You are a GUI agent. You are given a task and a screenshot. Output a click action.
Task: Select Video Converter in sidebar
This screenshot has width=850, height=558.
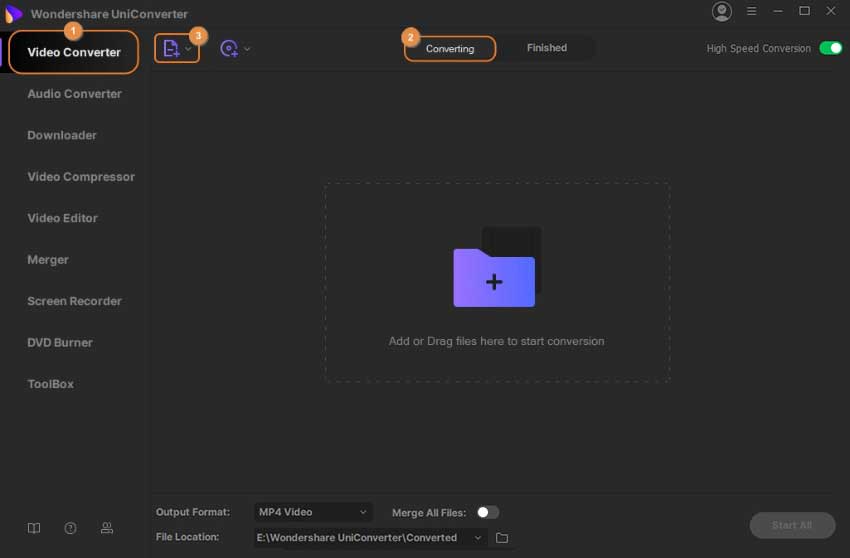(74, 52)
